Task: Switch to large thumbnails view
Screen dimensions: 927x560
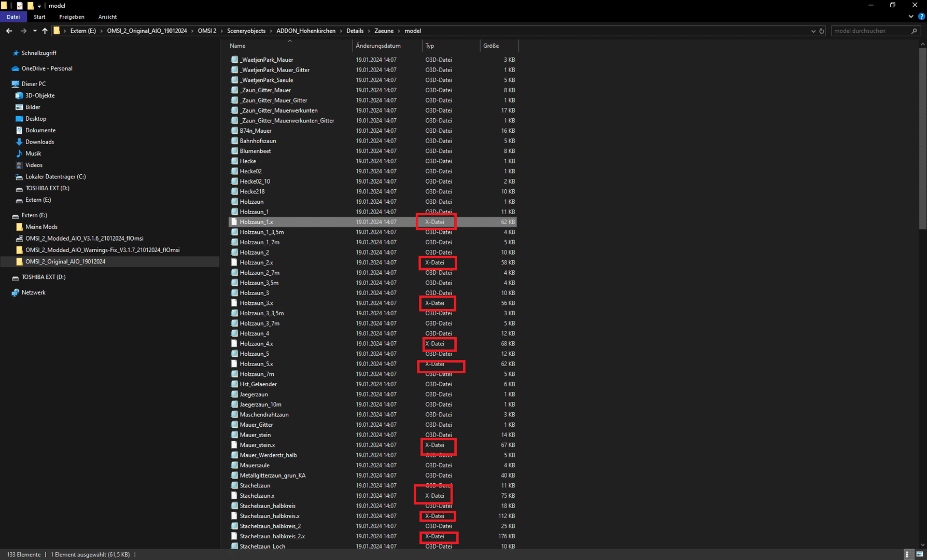Action: (x=920, y=554)
